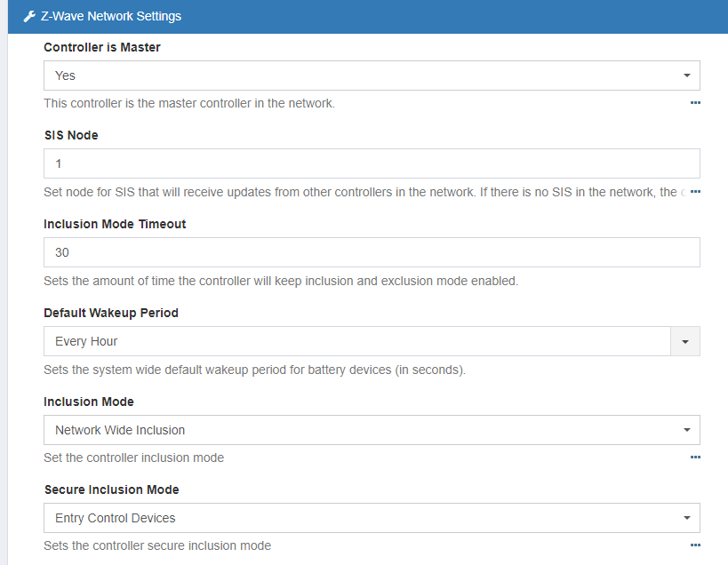Click the SIS Node label

point(71,135)
